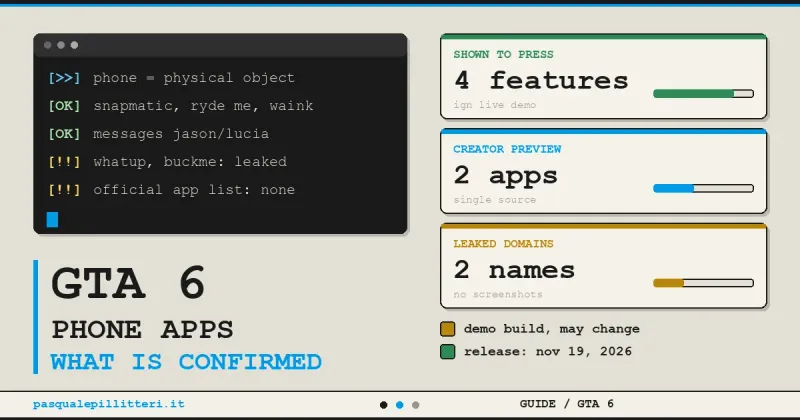Go to first black pagination dot
The image size is (800, 420).
pos(384,405)
